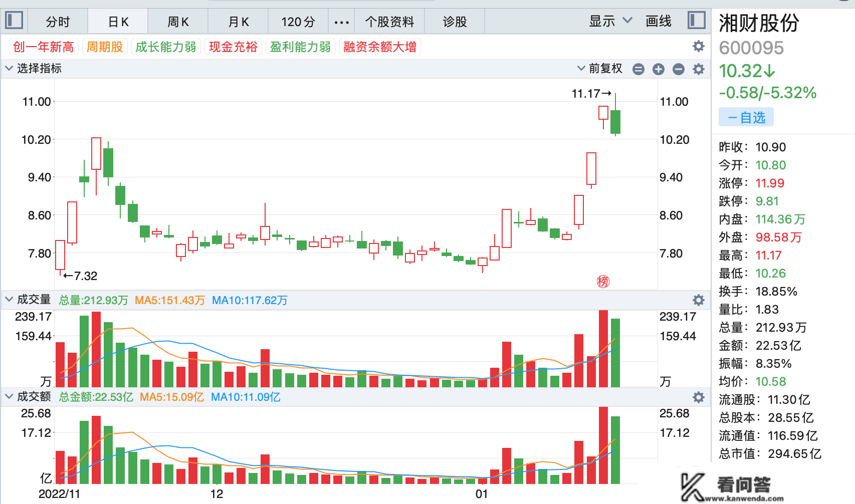Open 诊股 tab

pyautogui.click(x=455, y=22)
